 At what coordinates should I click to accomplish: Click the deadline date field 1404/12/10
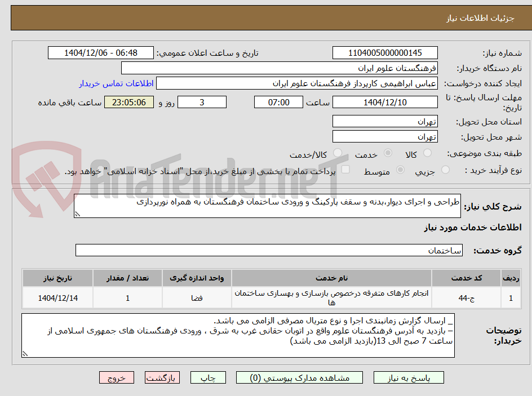(x=385, y=102)
